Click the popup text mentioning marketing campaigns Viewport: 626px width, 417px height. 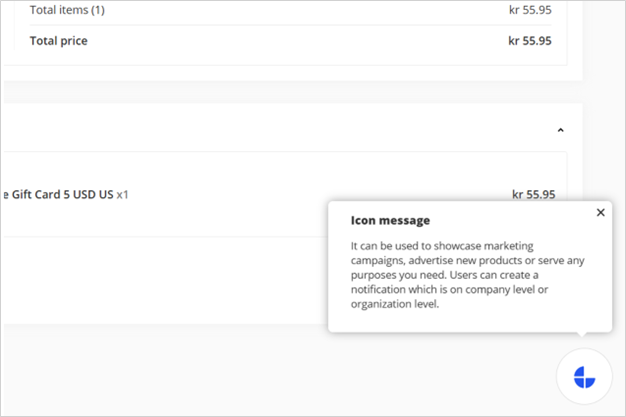(442, 246)
